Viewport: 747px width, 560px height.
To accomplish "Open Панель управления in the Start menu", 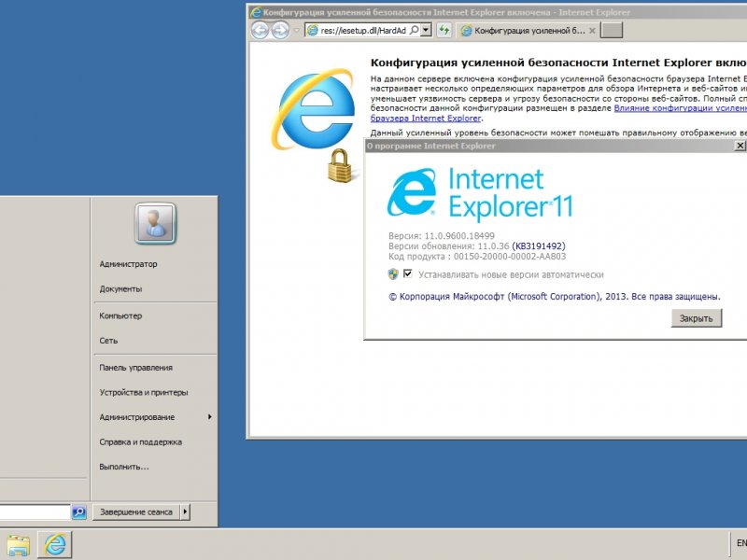I will tap(135, 368).
